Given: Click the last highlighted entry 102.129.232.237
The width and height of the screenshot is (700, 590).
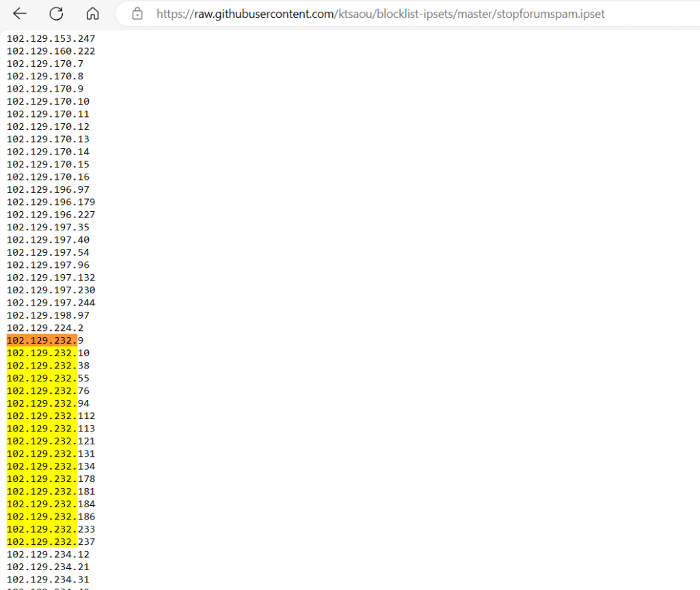Looking at the screenshot, I should pyautogui.click(x=51, y=542).
